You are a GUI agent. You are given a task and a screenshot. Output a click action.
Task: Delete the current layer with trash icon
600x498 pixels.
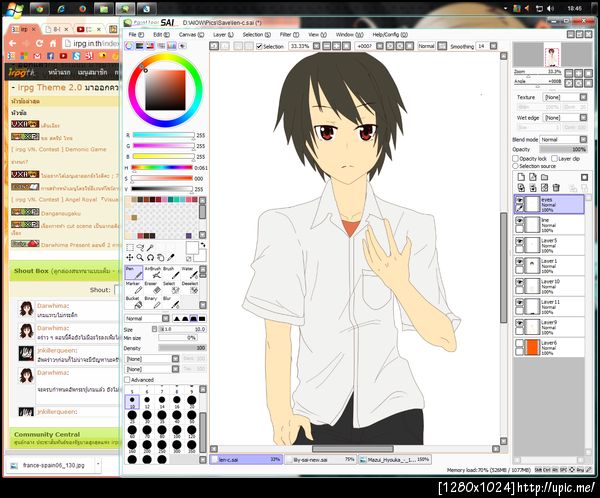click(556, 188)
